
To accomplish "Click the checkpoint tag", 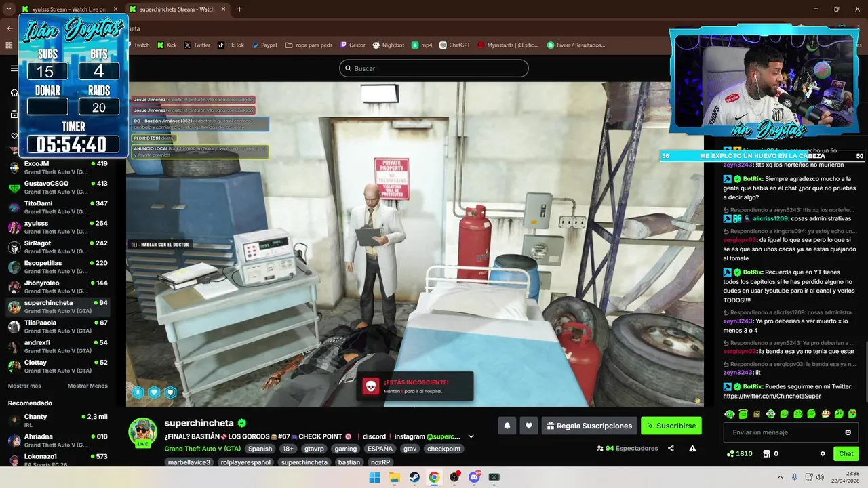I will (443, 449).
